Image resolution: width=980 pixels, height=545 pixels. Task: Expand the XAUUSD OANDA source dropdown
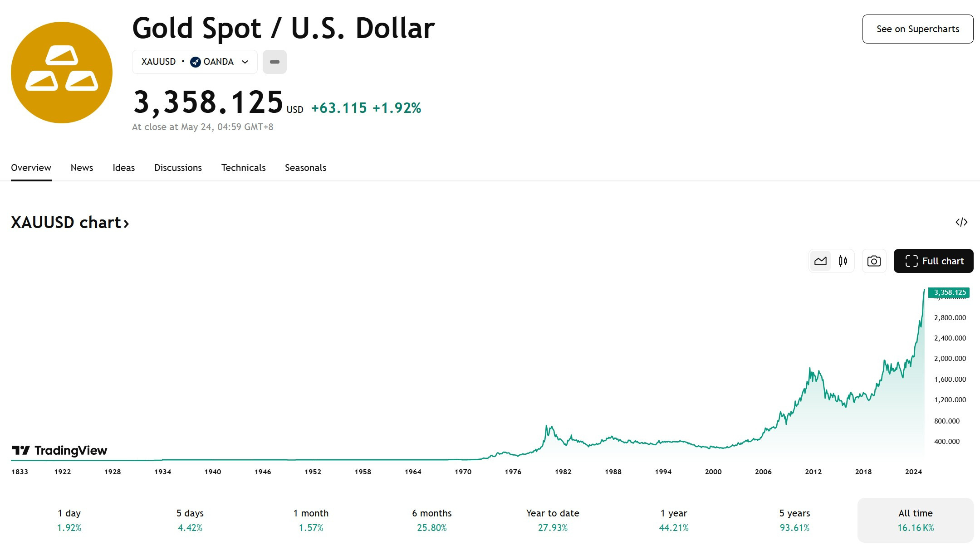point(195,62)
